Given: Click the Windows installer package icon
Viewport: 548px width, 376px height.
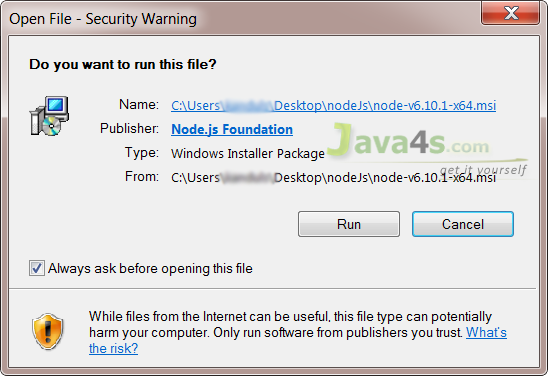Looking at the screenshot, I should coord(49,116).
